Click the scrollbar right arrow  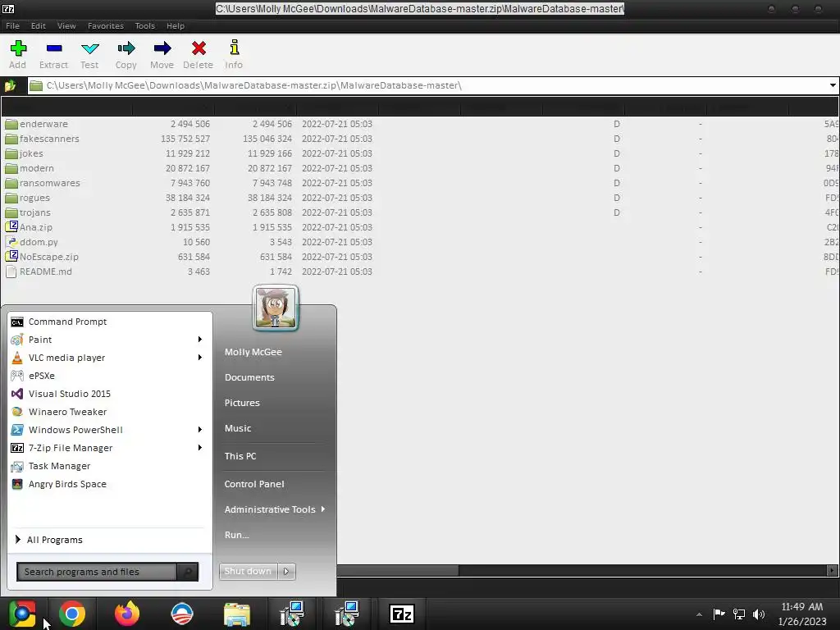tap(833, 571)
